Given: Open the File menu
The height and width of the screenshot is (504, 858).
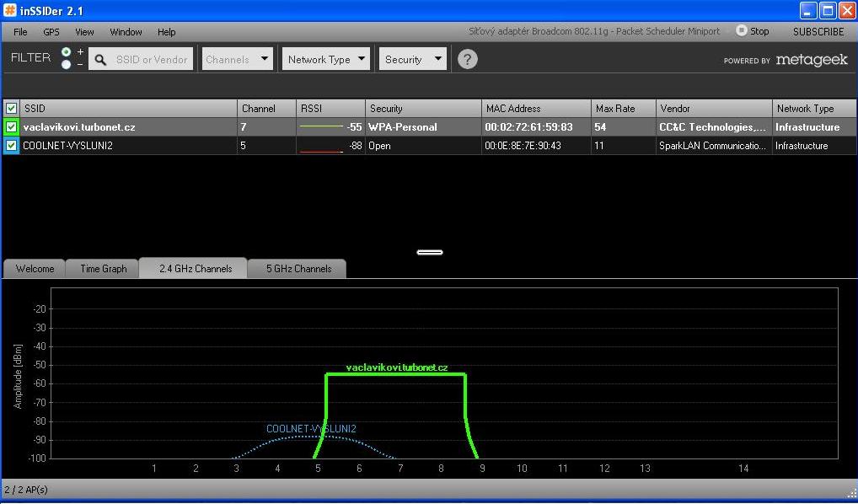Looking at the screenshot, I should point(20,32).
